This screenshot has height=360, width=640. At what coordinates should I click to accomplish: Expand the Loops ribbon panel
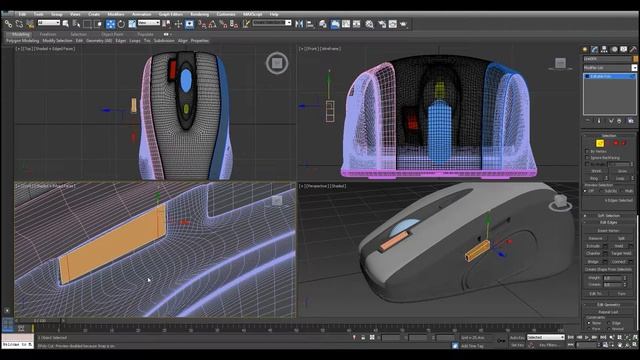[135, 41]
